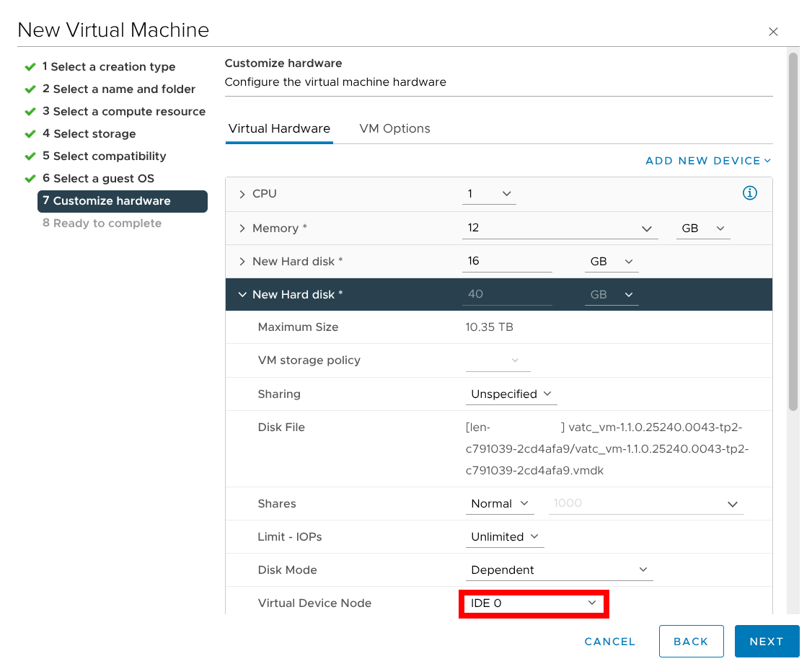Viewport: 812px width, 669px height.
Task: Click the BACK button
Action: click(691, 642)
